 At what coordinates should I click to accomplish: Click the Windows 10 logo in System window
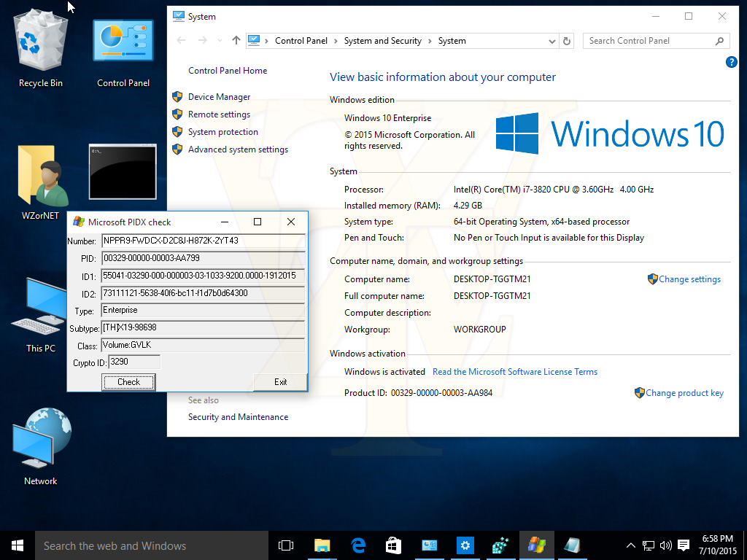[x=610, y=134]
